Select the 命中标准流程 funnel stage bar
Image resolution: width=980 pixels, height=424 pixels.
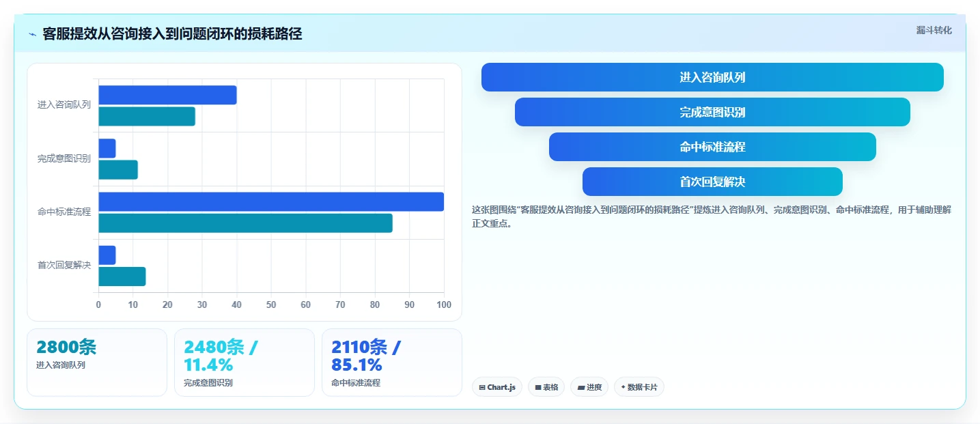712,147
